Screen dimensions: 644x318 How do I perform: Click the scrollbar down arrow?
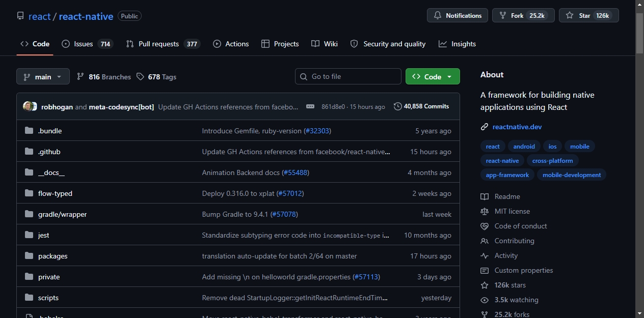pos(639,313)
